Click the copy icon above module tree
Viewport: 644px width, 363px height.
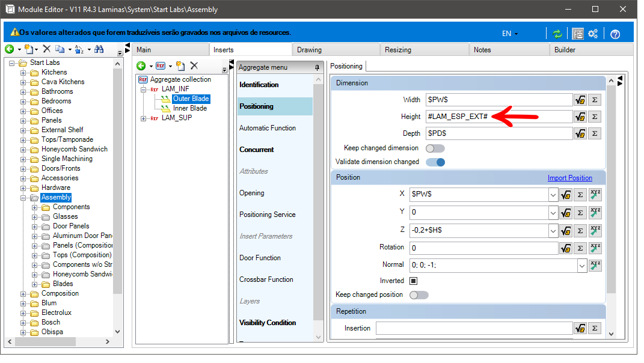point(60,49)
